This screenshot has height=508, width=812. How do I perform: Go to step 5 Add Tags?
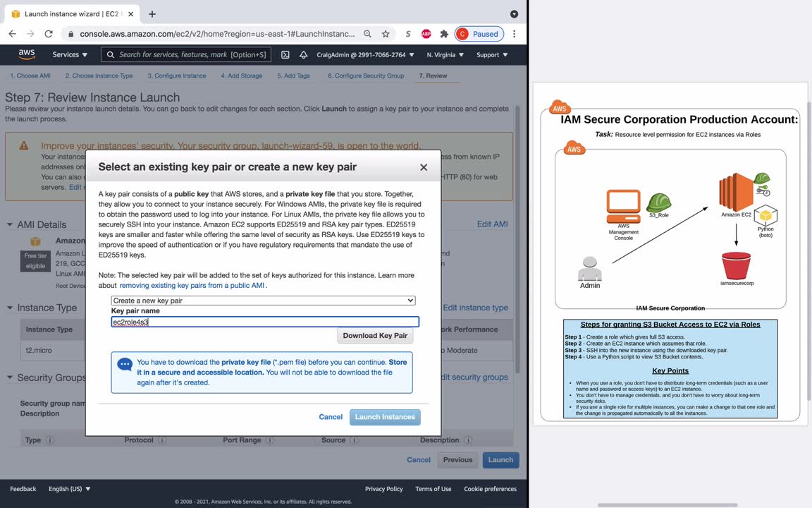(x=293, y=75)
